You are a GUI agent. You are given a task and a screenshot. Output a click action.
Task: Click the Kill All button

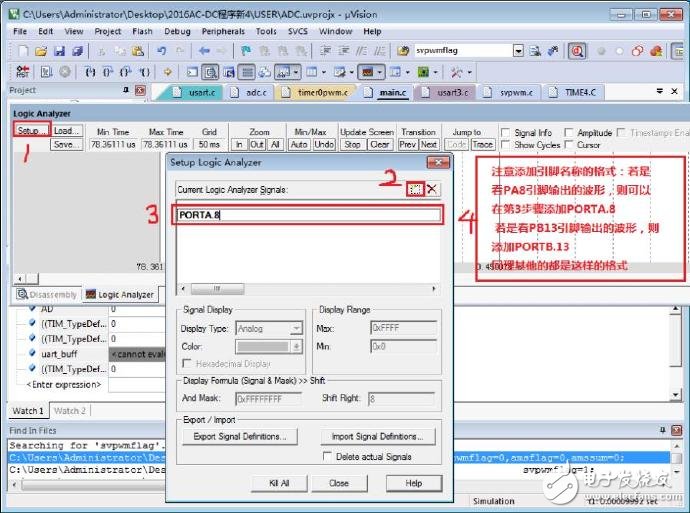(x=279, y=483)
